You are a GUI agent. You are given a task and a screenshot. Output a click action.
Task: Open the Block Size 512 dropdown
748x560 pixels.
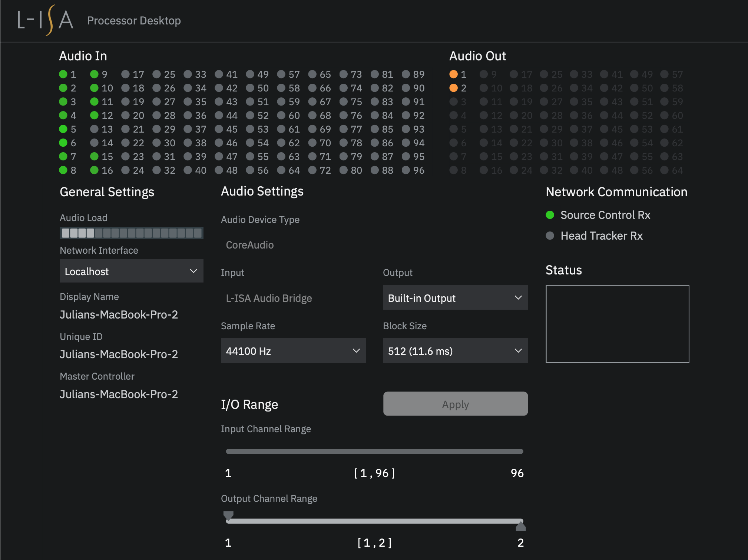tap(455, 351)
